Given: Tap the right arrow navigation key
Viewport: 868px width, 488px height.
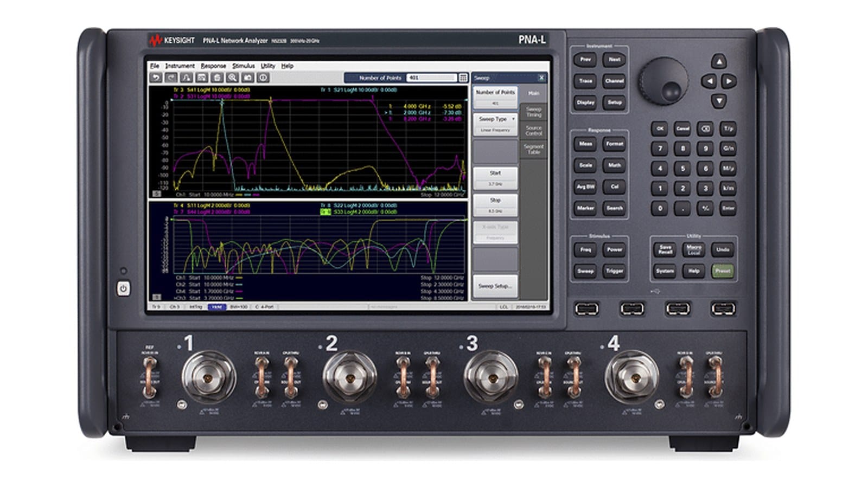Looking at the screenshot, I should (x=729, y=81).
